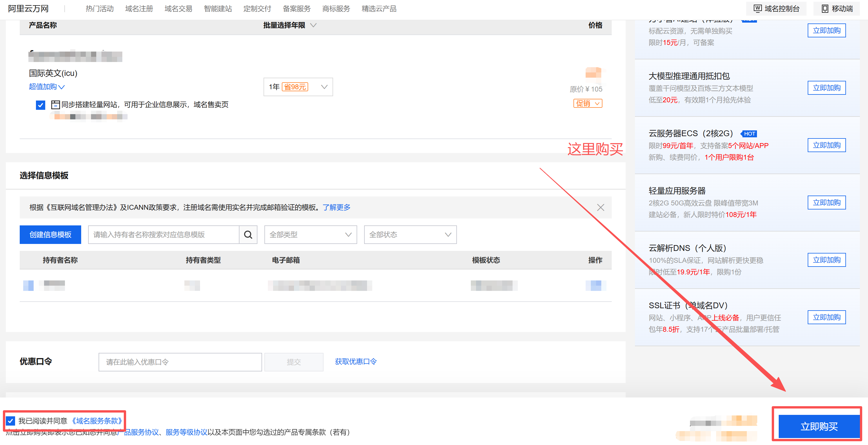This screenshot has width=868, height=445.
Task: Open the 获取优惠口令 link
Action: point(355,362)
